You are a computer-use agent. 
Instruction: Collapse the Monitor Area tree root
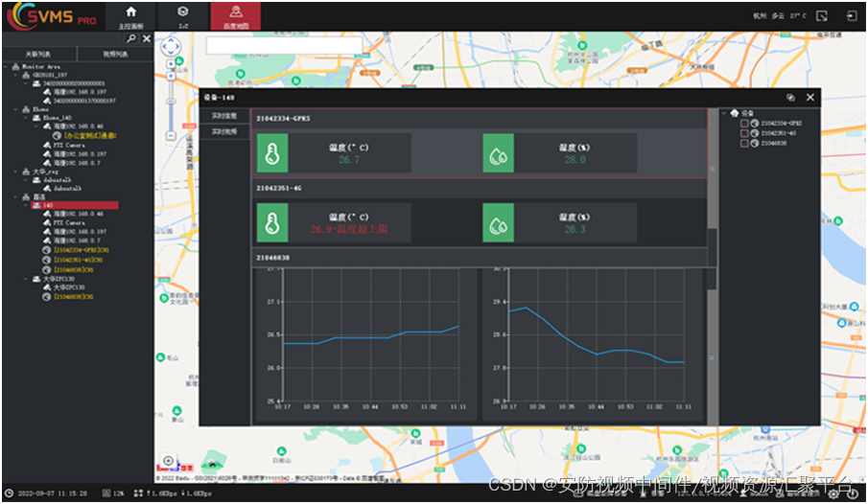pyautogui.click(x=6, y=66)
